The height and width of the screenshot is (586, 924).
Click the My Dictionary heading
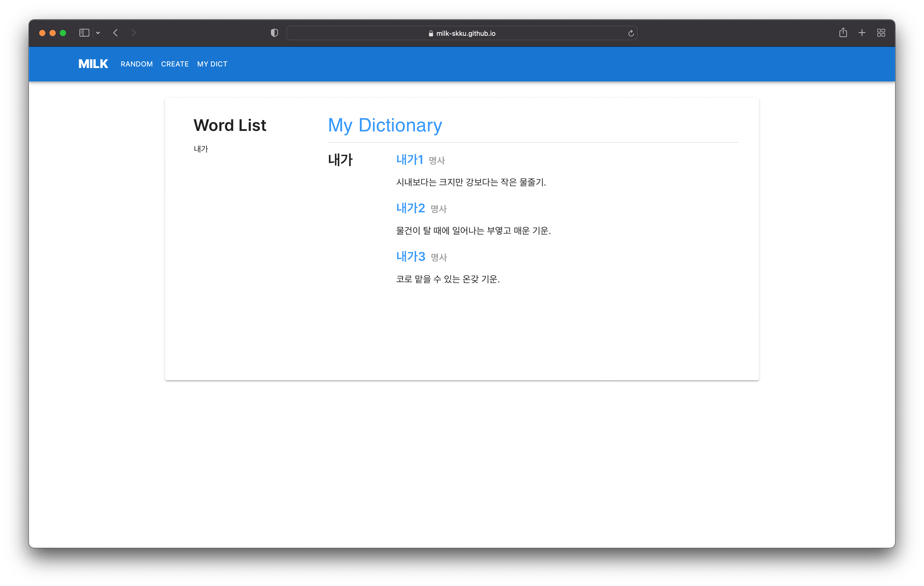(385, 125)
